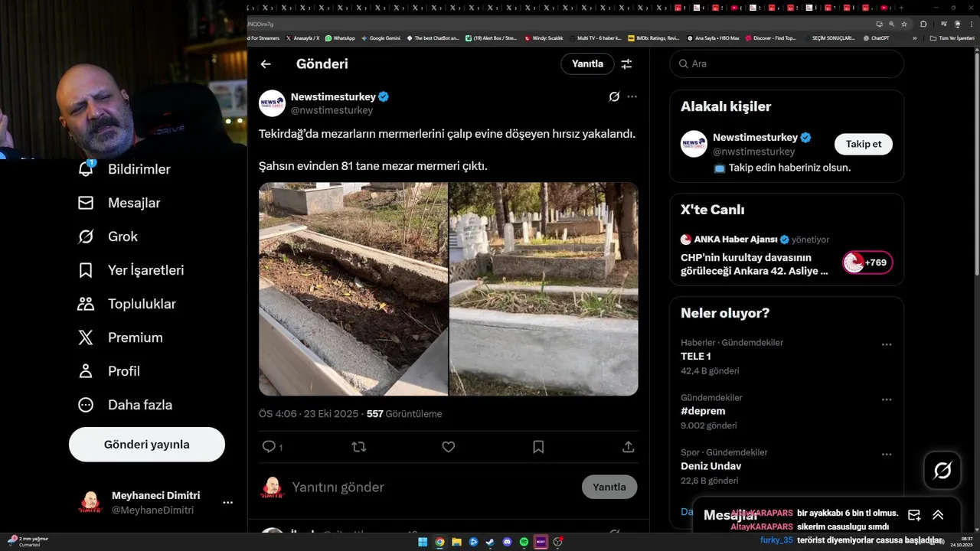Share the post with share icon
This screenshot has width=980, height=551.
tap(628, 446)
